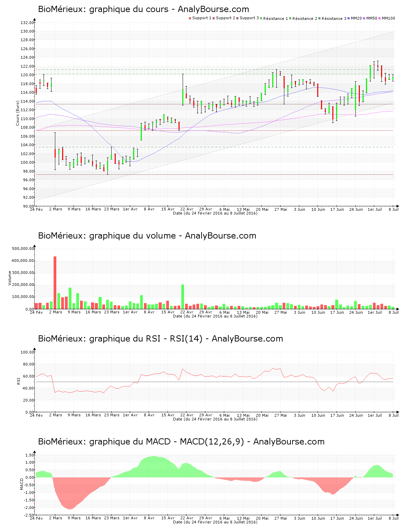The width and height of the screenshot is (412, 532).
Task: Click the 1.50 value on MACD axis
Action: coord(30,455)
